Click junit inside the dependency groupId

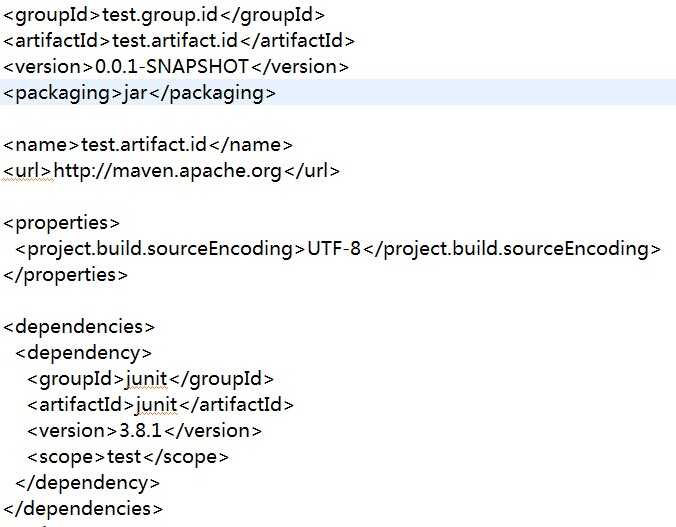pyautogui.click(x=146, y=380)
